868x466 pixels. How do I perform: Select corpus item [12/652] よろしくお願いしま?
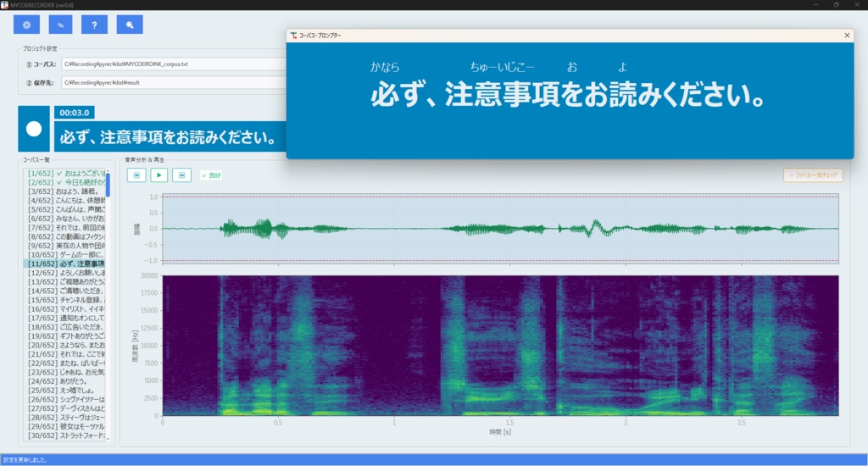(x=64, y=273)
